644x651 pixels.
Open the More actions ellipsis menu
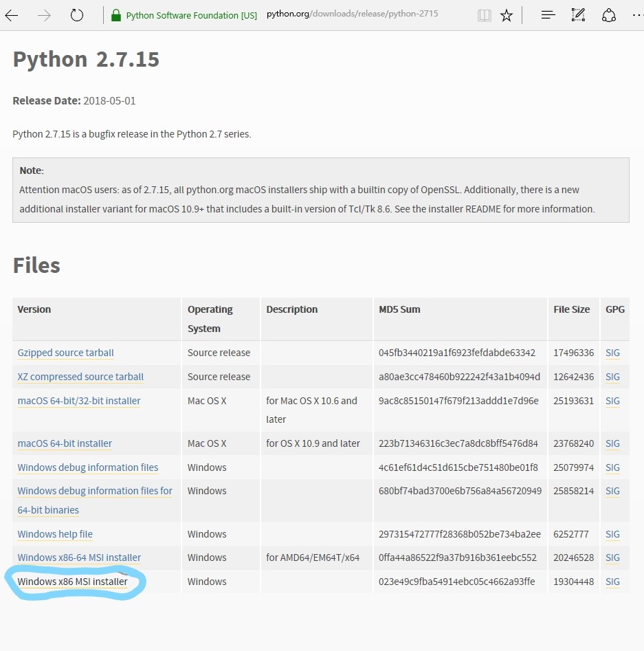point(638,15)
